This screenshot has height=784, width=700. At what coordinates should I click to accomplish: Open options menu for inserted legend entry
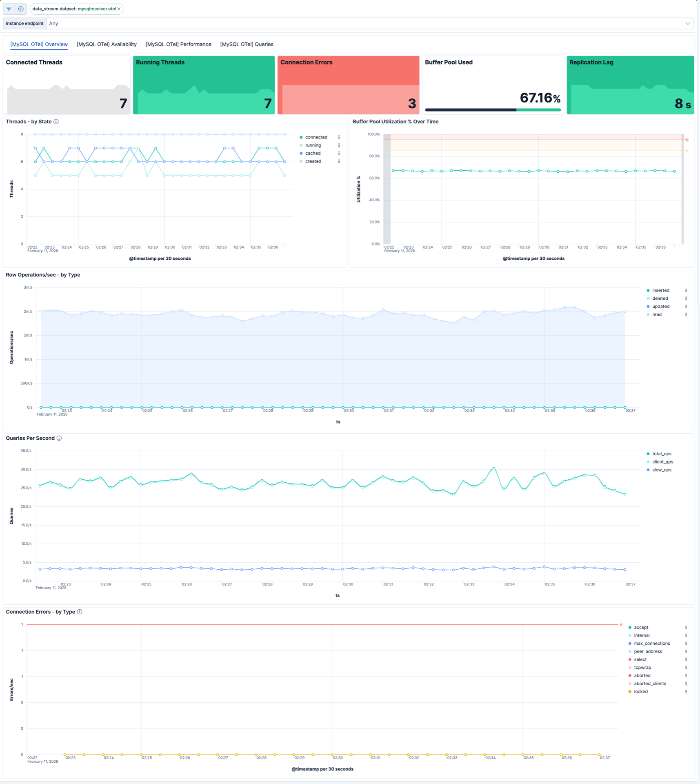point(686,290)
